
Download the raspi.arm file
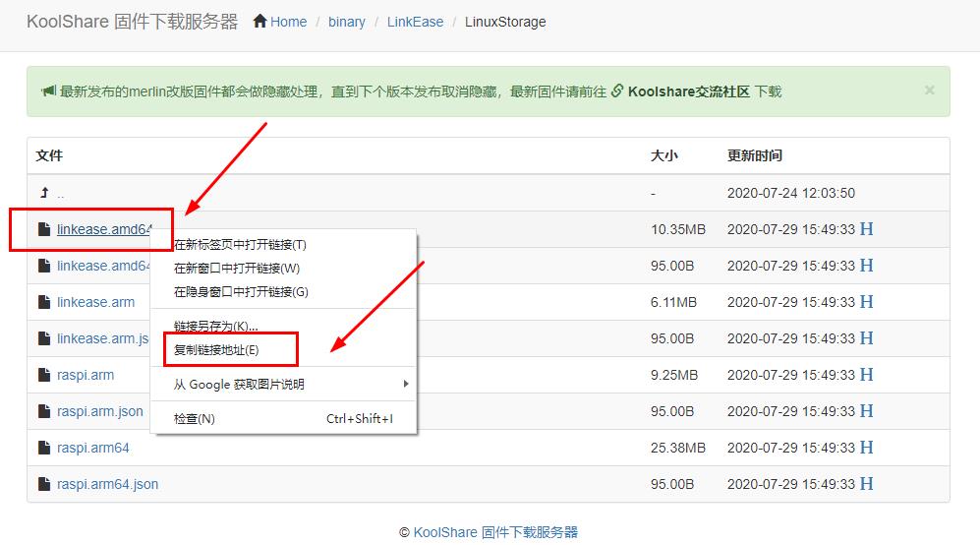[86, 375]
